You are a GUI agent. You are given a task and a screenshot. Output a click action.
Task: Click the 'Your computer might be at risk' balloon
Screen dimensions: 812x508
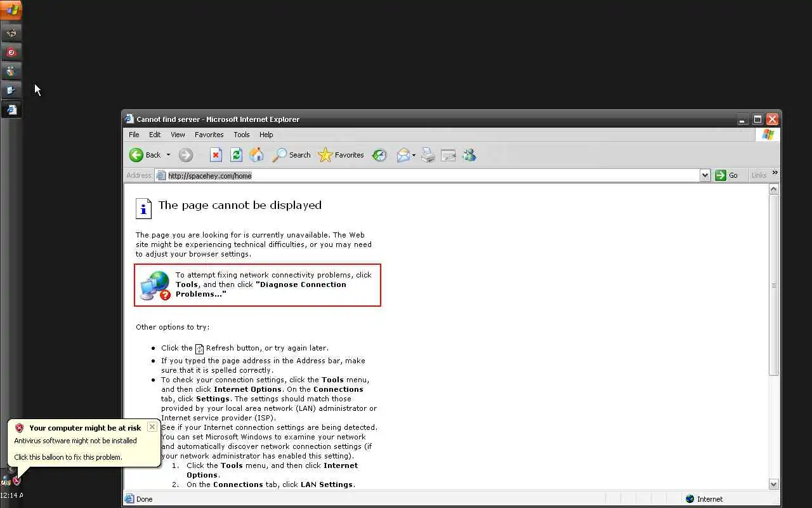point(84,443)
